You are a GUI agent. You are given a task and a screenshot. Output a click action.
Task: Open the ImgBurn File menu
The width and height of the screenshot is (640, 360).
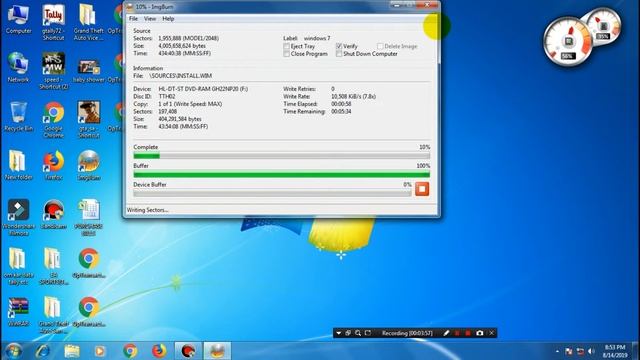[133, 19]
